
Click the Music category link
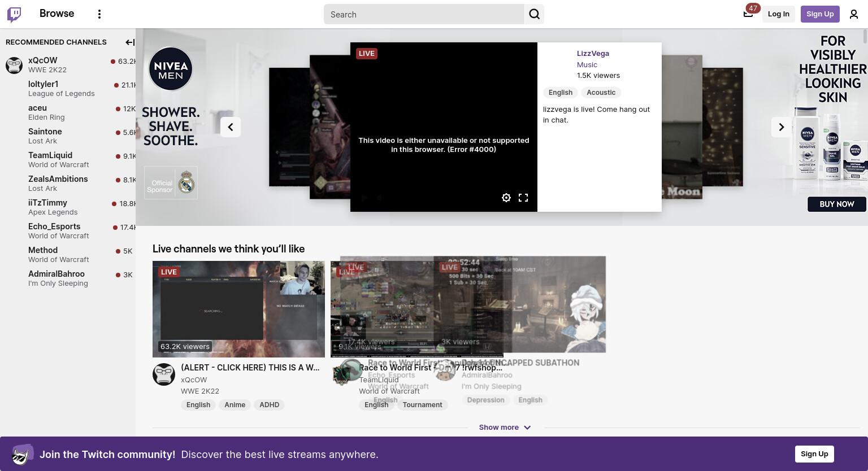587,65
